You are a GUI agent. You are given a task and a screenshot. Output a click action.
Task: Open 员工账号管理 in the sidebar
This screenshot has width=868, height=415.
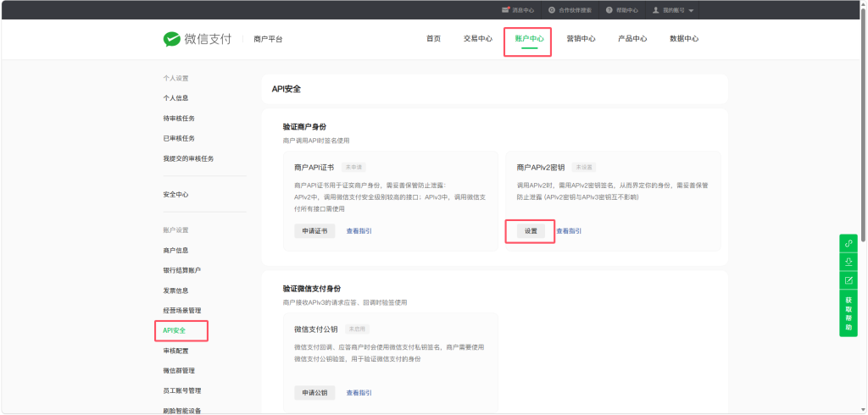(181, 390)
